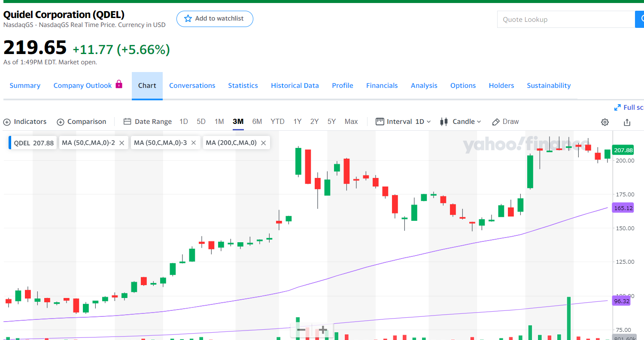The height and width of the screenshot is (340, 644).
Task: Remove the MA (200,C,MA,0) indicator
Action: point(264,143)
